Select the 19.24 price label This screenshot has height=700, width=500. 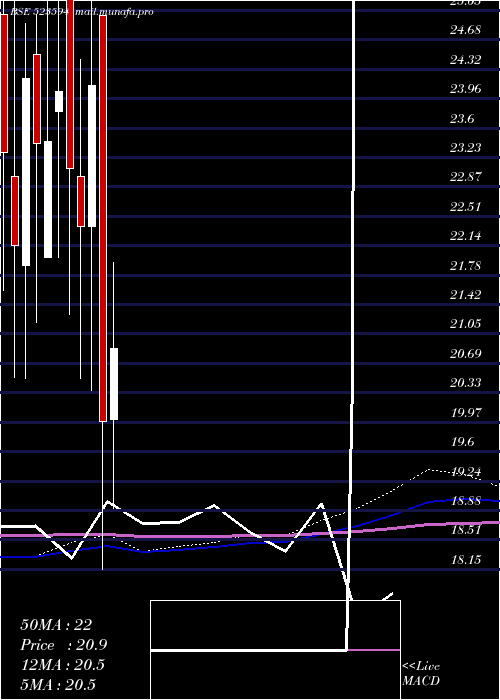coord(465,471)
